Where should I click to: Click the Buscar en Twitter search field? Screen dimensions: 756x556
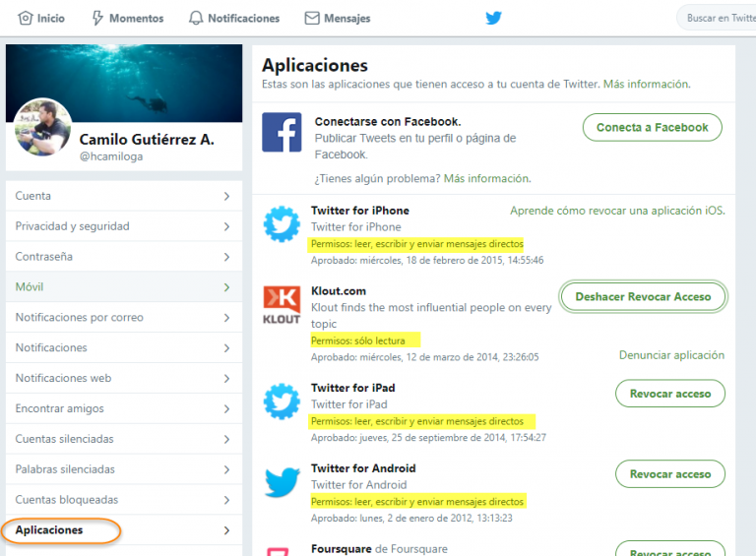(x=717, y=18)
